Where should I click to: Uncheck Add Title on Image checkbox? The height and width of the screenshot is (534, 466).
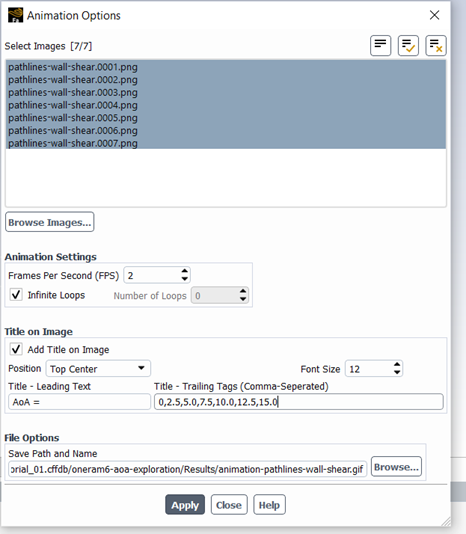(x=16, y=349)
